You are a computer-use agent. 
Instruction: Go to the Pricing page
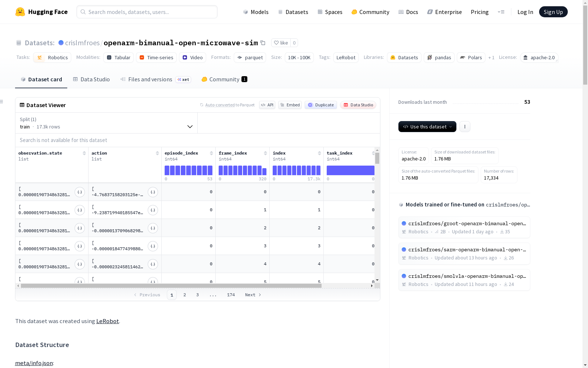click(480, 12)
